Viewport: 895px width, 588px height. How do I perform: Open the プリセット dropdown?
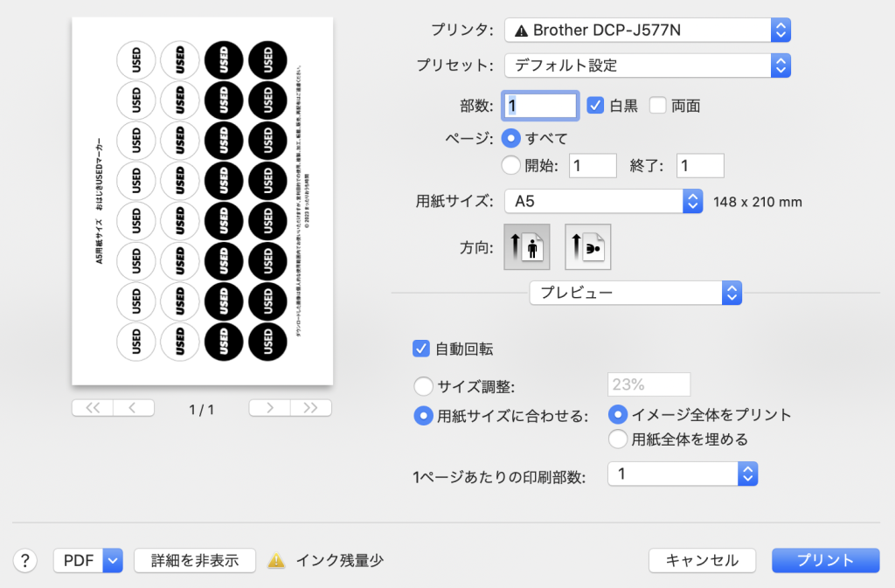648,66
